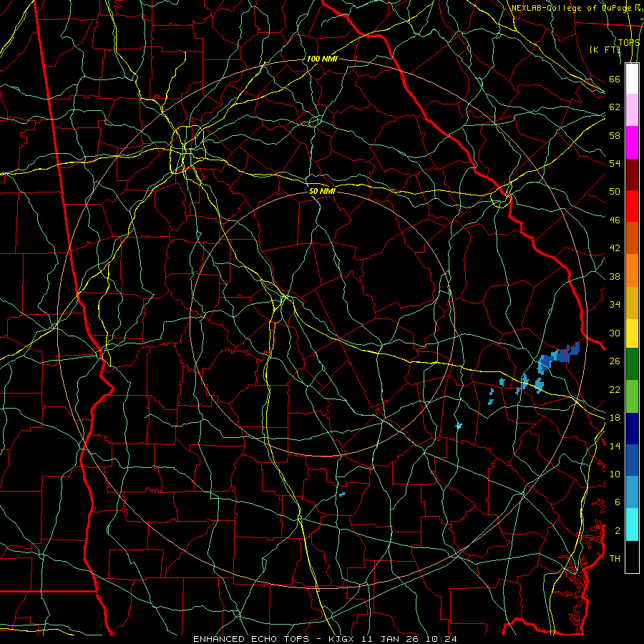This screenshot has height=644, width=644.
Task: Click the legend value 38
Action: click(615, 276)
